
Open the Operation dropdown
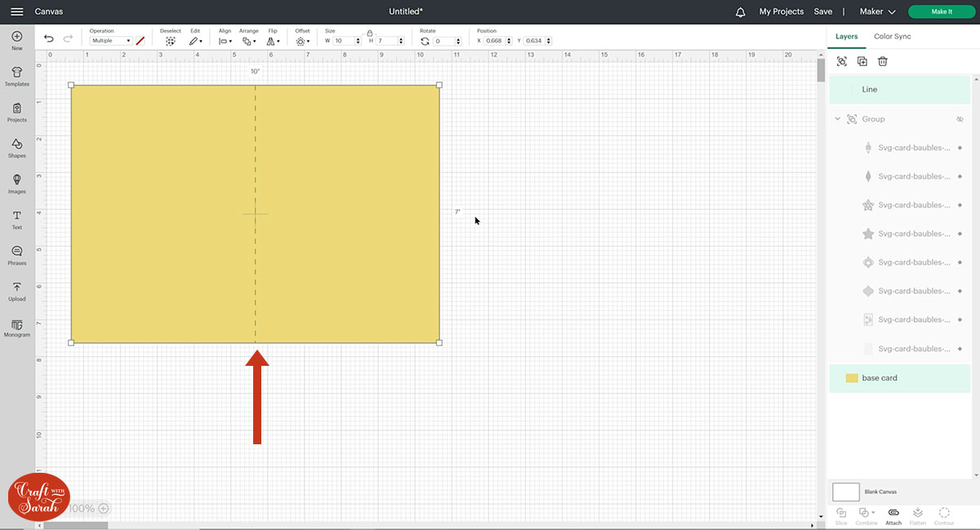click(x=111, y=41)
